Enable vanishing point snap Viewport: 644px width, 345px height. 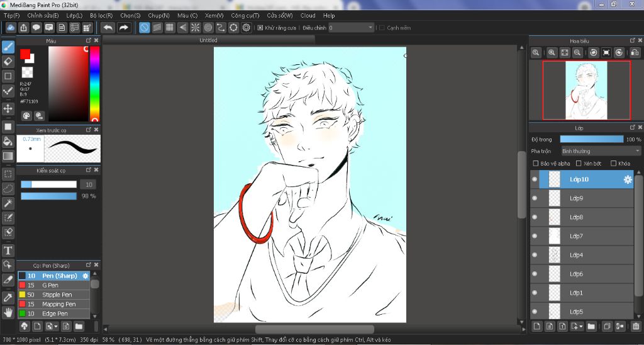tap(182, 28)
